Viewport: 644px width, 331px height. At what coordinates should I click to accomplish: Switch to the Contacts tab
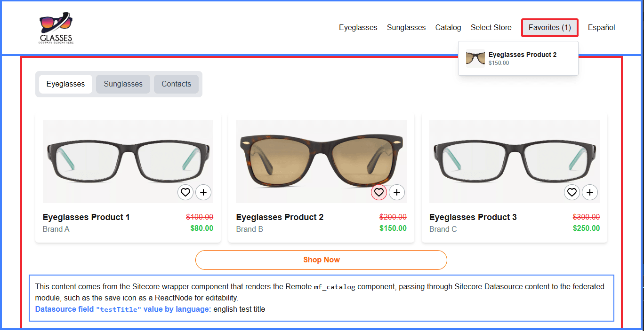[x=176, y=84]
